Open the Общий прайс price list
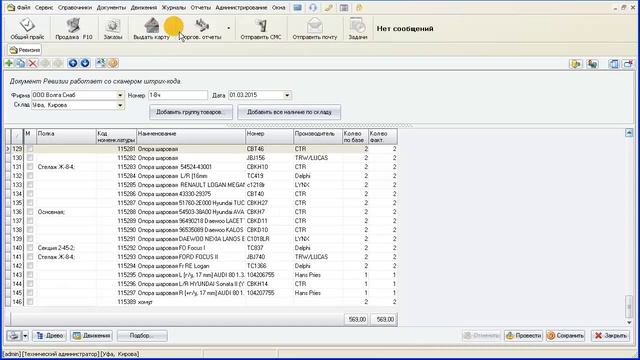 coord(27,29)
